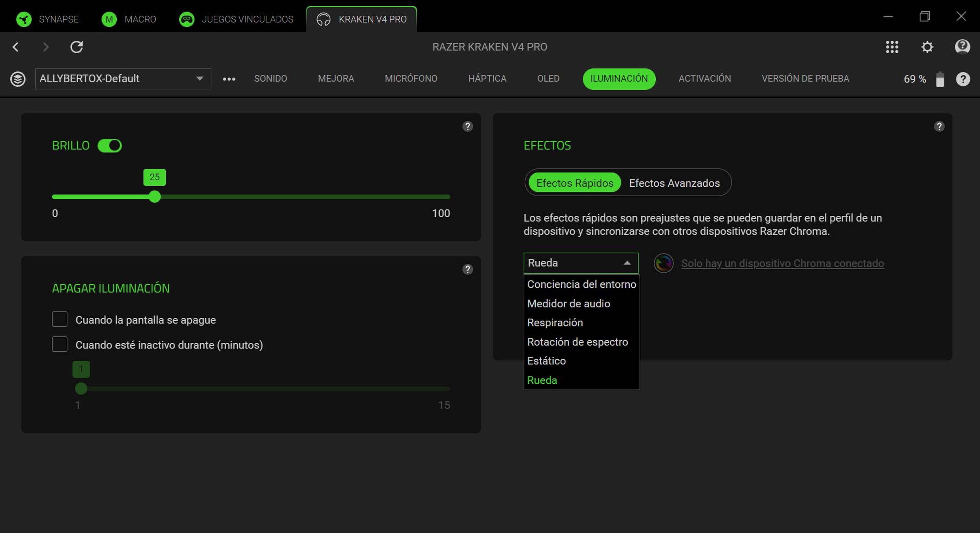
Task: Open the HÁPTICA settings tab
Action: pos(487,79)
